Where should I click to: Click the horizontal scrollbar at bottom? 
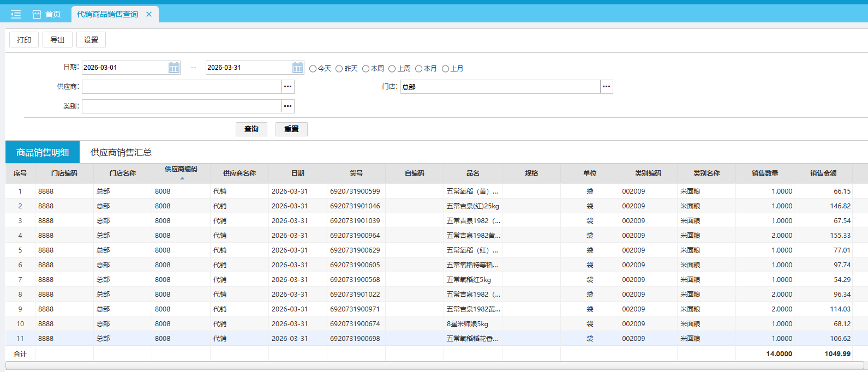coord(434,365)
